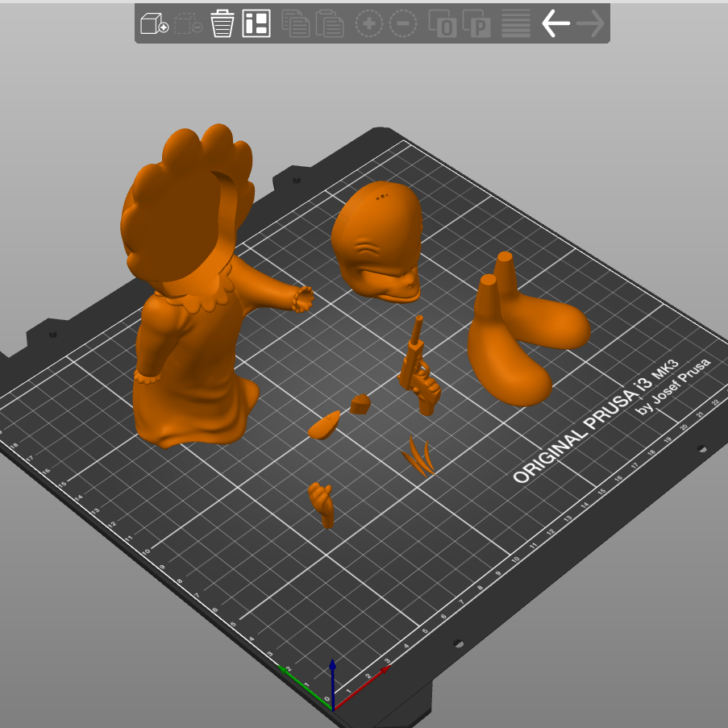Open variable layer height editing icon
The image size is (728, 728).
point(516,23)
